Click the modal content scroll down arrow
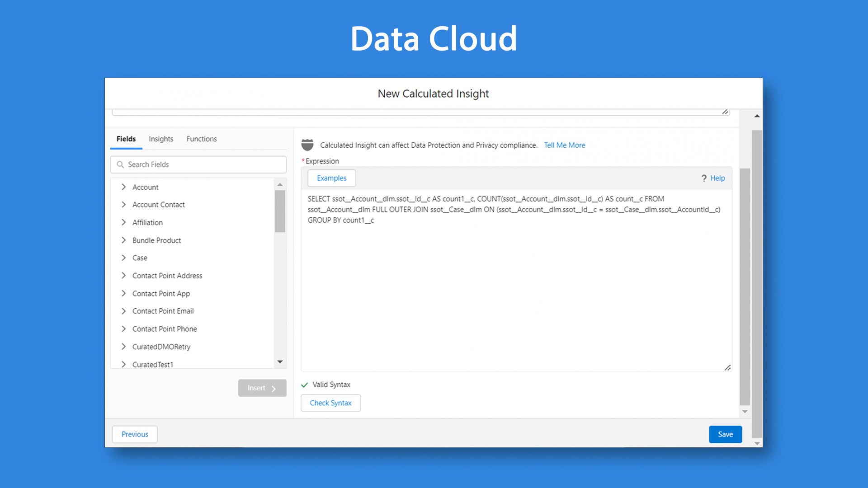This screenshot has width=868, height=488. click(x=745, y=412)
